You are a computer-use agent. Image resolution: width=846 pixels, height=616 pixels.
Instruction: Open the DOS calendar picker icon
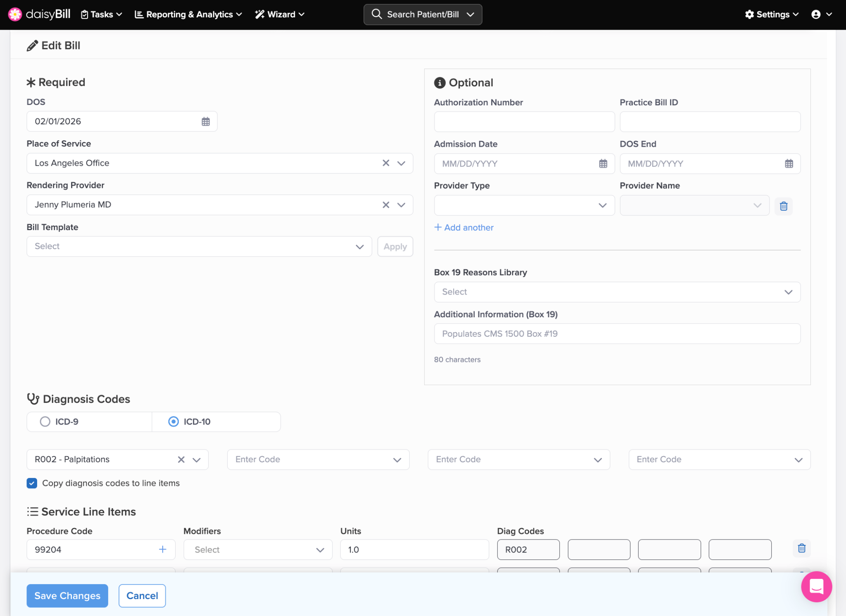click(x=205, y=121)
